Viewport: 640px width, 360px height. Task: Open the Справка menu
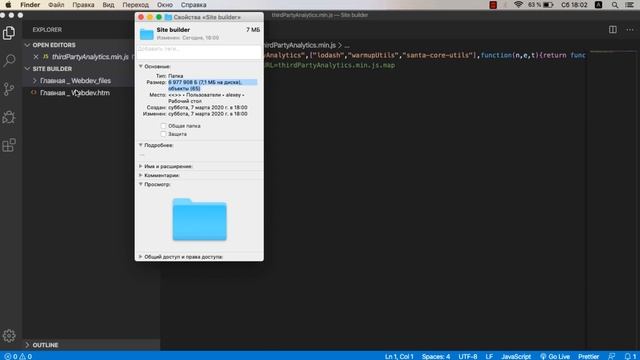pyautogui.click(x=193, y=5)
